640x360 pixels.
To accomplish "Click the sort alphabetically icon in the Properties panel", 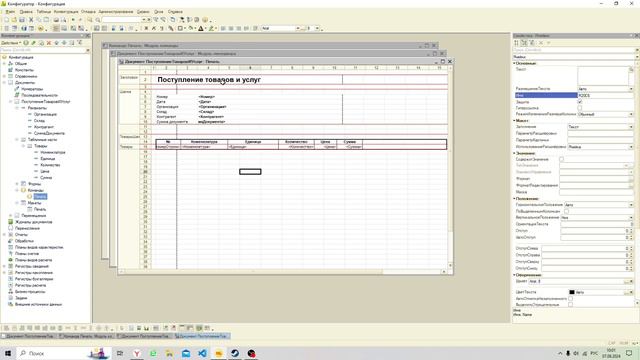I will [x=516, y=43].
